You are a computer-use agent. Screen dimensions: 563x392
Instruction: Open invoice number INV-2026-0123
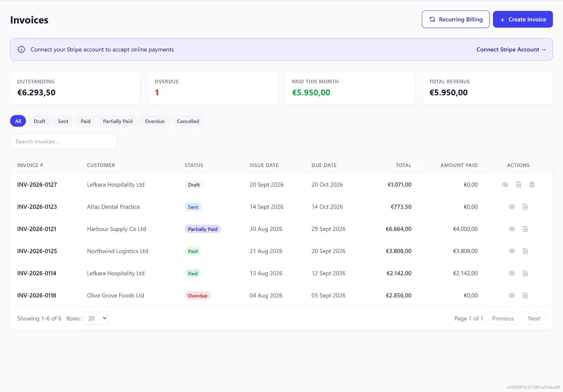click(x=37, y=207)
